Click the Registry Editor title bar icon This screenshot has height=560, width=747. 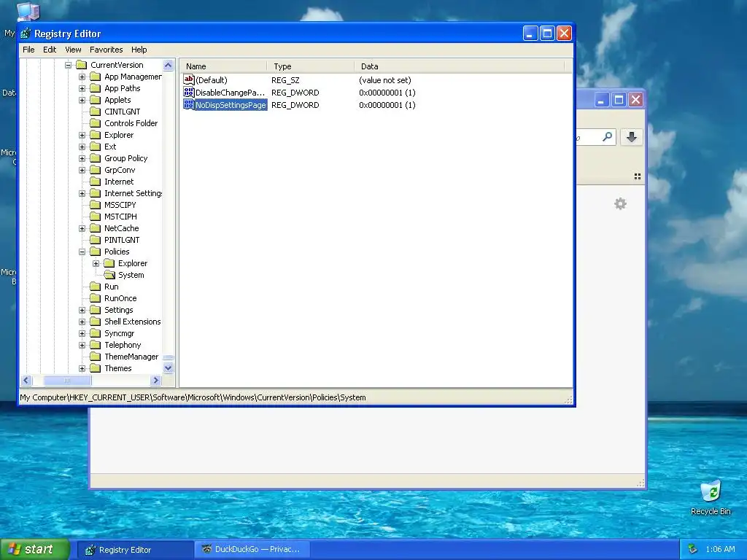(26, 34)
